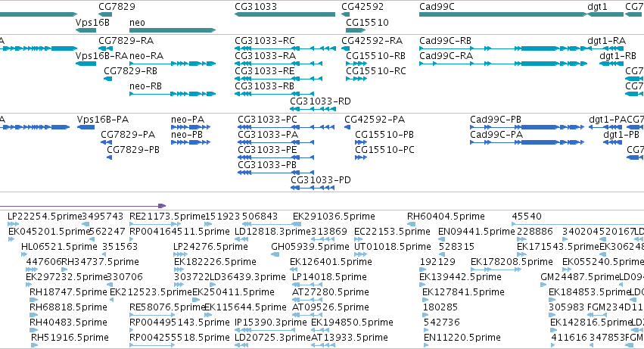Open the CG7829-RA transcript
The image size is (644, 349).
(x=126, y=41)
